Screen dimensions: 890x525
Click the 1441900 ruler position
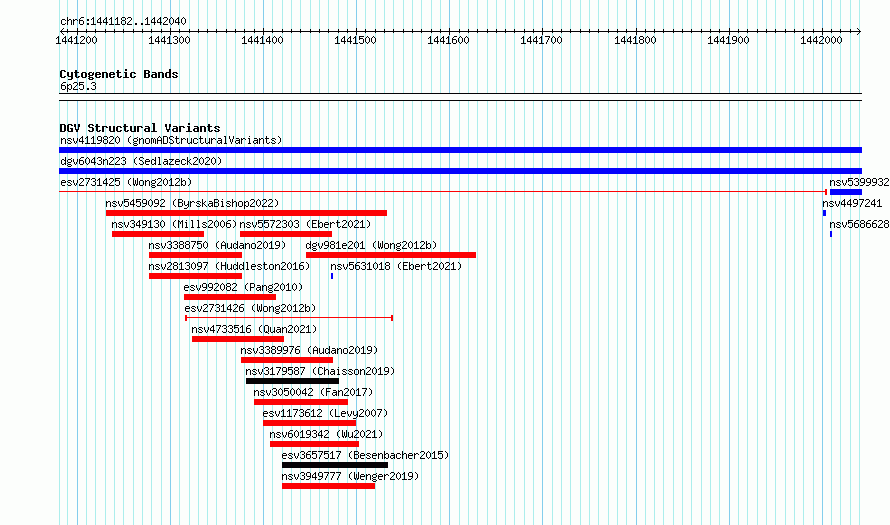pos(728,40)
